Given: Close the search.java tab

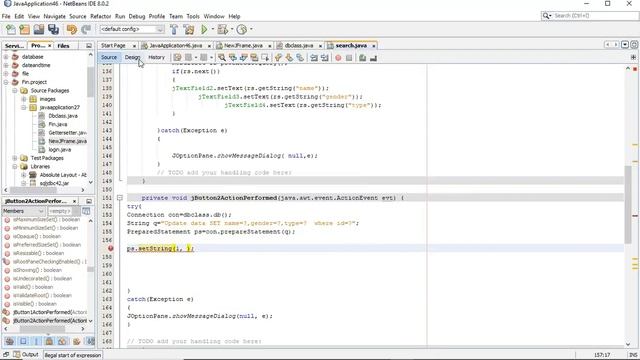Looking at the screenshot, I should [373, 46].
